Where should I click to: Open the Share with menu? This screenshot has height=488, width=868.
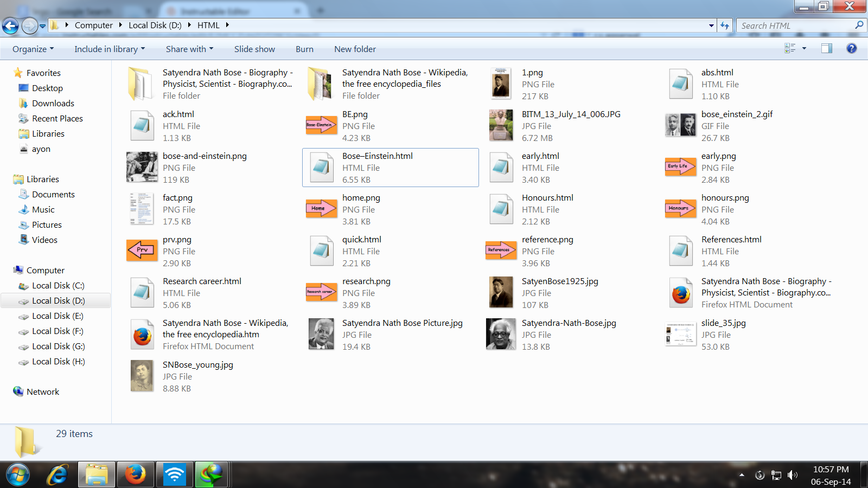pos(189,49)
